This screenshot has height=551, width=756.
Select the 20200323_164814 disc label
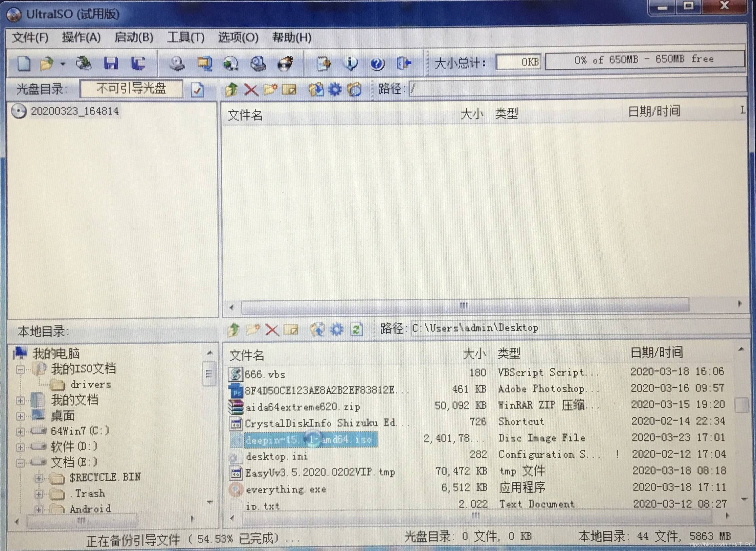tap(74, 111)
